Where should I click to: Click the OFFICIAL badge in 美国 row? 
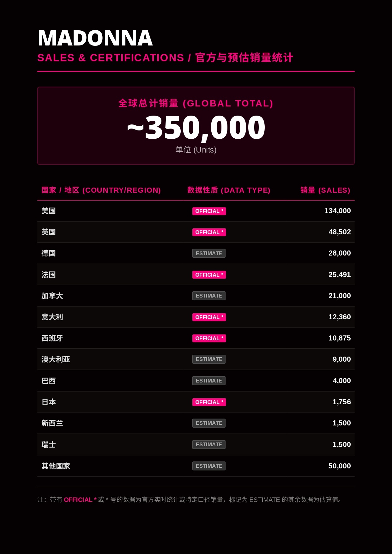click(209, 211)
